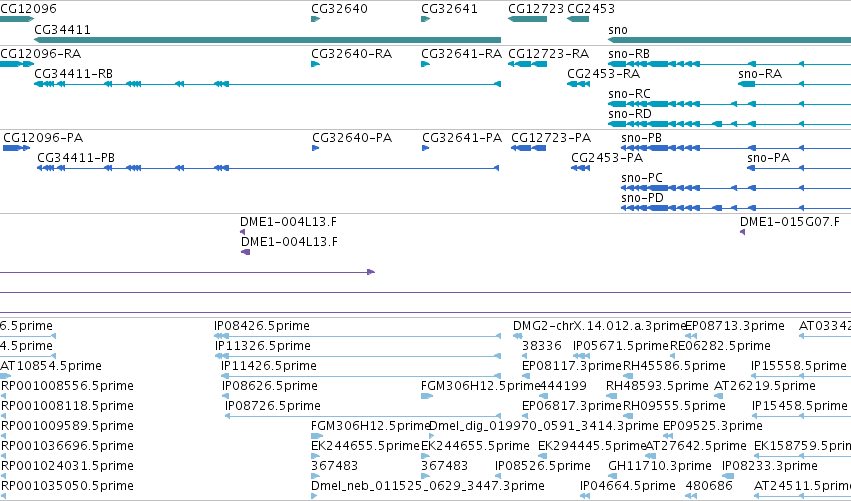
Task: Select the CG32640 gene label
Action: pos(339,9)
